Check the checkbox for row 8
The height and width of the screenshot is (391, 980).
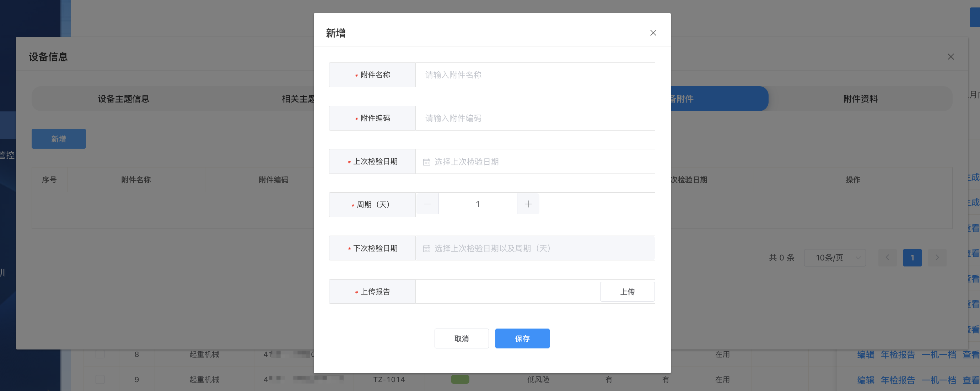click(100, 354)
